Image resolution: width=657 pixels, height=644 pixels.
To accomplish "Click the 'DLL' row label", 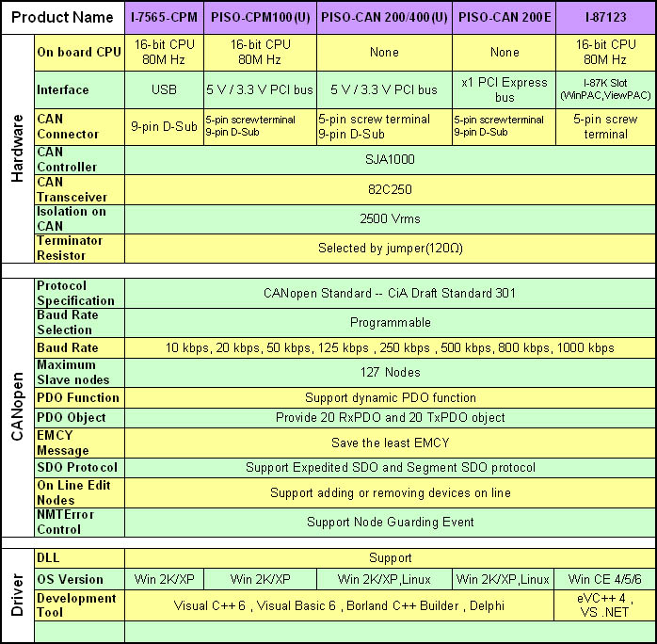I will click(79, 558).
